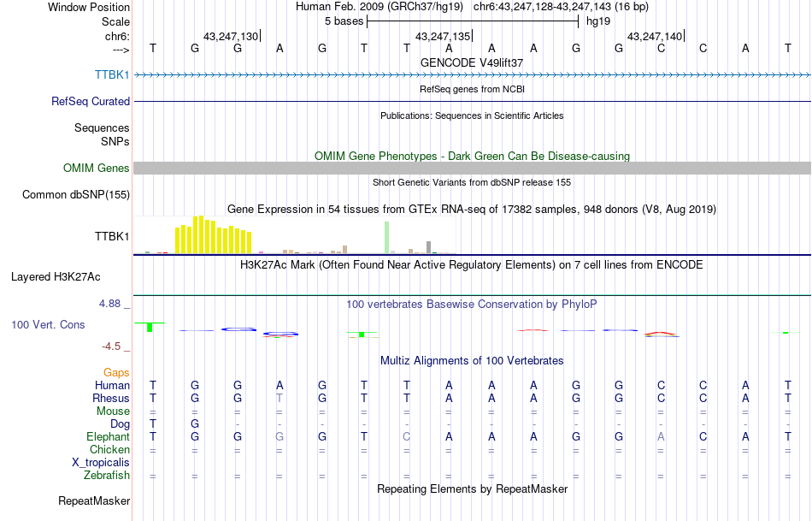Click the 100 vertebrates Basewise Conservation title
Screen dimensions: 812x521
pos(472,305)
